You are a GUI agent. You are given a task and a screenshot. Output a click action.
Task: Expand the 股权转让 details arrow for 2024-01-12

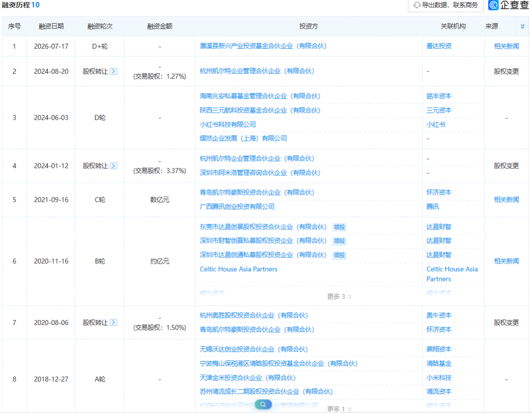point(114,166)
